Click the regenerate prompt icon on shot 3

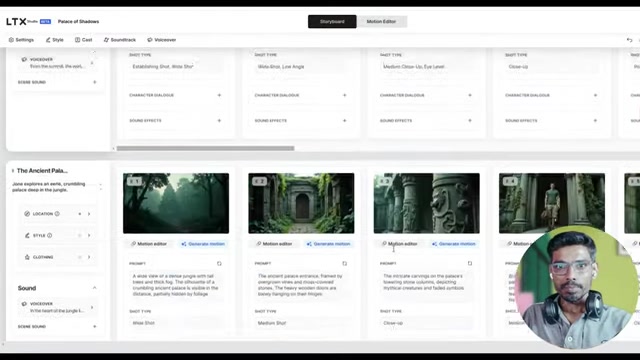point(470,264)
